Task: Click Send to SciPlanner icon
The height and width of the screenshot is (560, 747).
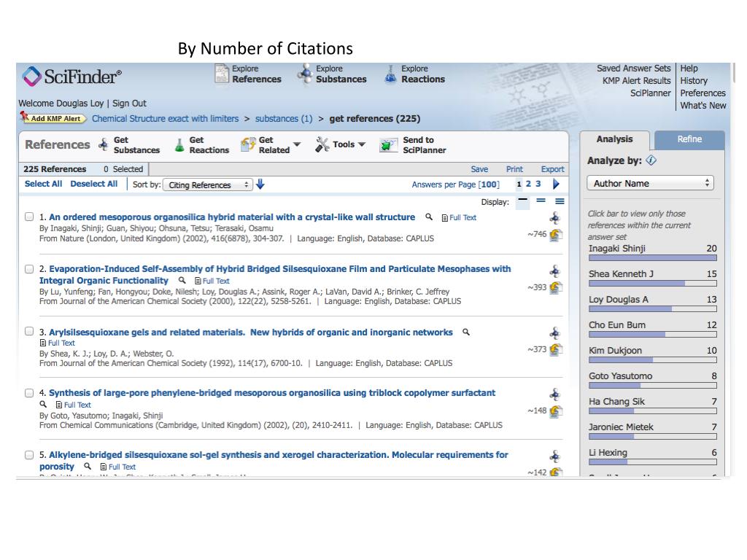Action: (388, 145)
